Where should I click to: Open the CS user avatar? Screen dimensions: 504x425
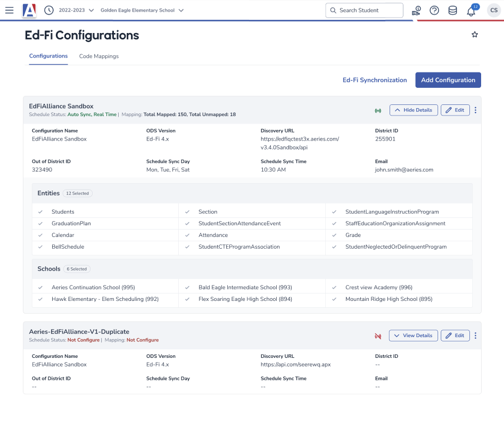tap(494, 10)
